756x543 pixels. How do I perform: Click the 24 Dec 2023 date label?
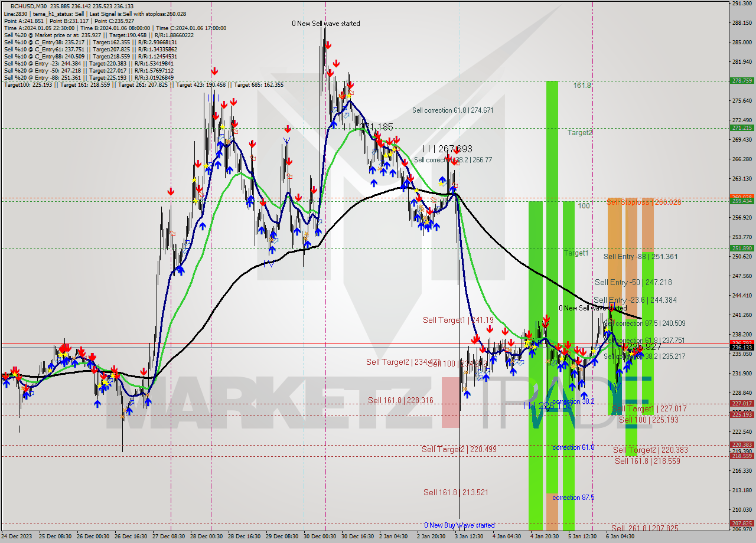pos(17,537)
